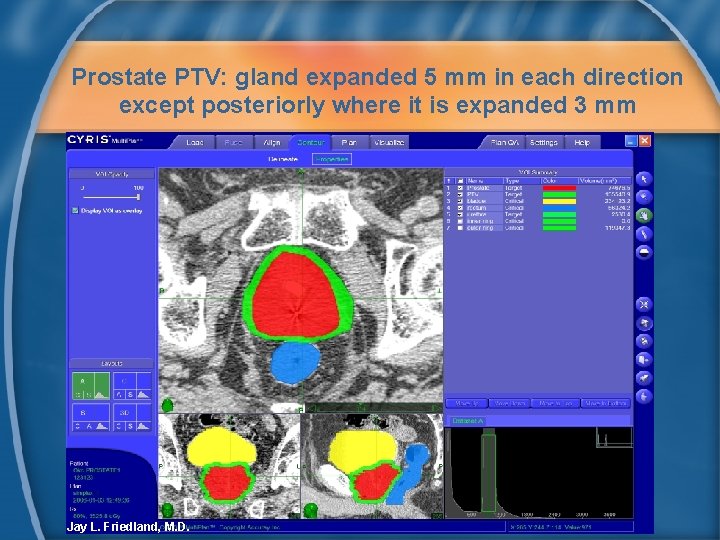Click the green window bar in the histogram

[x=489, y=472]
